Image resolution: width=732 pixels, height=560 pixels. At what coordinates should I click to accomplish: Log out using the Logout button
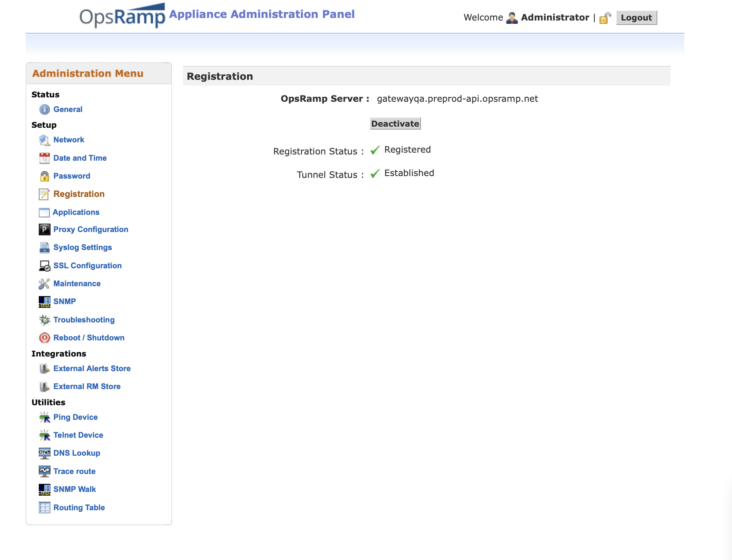click(636, 18)
